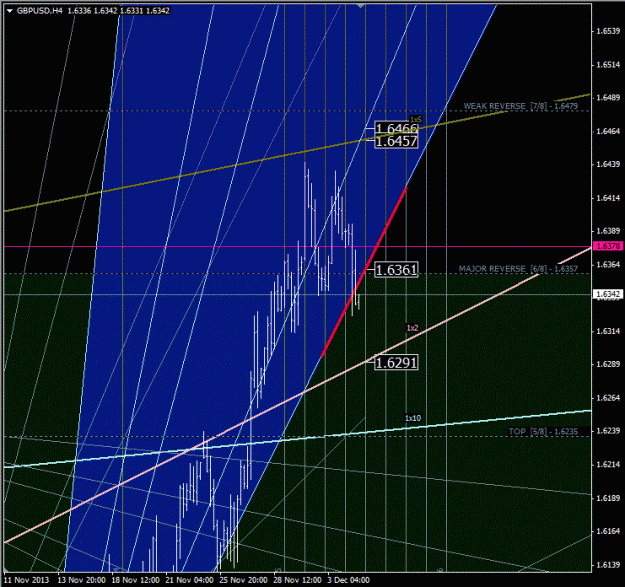Click the 18 Nov 12:00 time label

point(136,580)
